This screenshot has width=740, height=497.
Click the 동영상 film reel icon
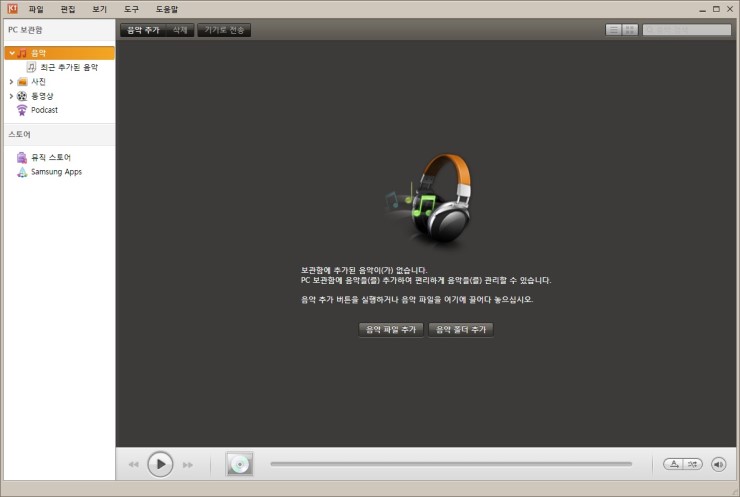(22, 96)
